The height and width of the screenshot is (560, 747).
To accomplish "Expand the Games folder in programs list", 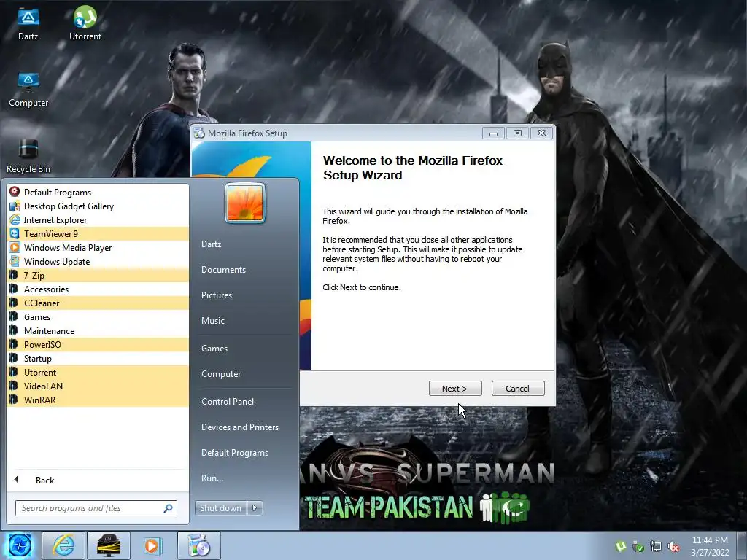I will pyautogui.click(x=98, y=316).
